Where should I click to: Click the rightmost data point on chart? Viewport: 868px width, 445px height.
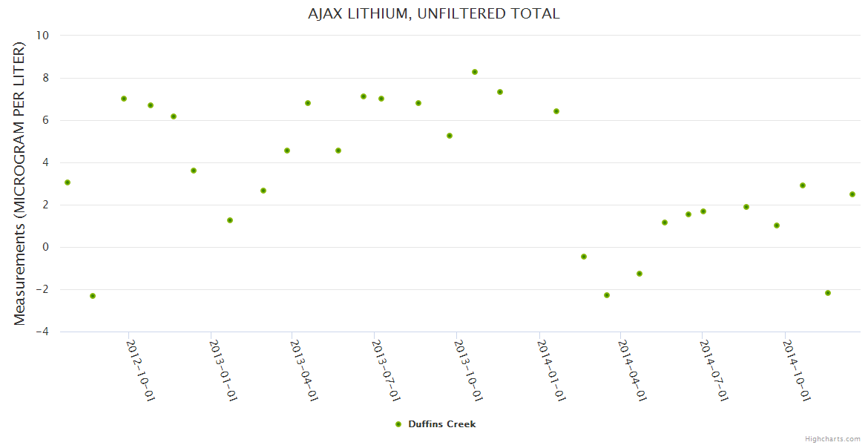852,194
